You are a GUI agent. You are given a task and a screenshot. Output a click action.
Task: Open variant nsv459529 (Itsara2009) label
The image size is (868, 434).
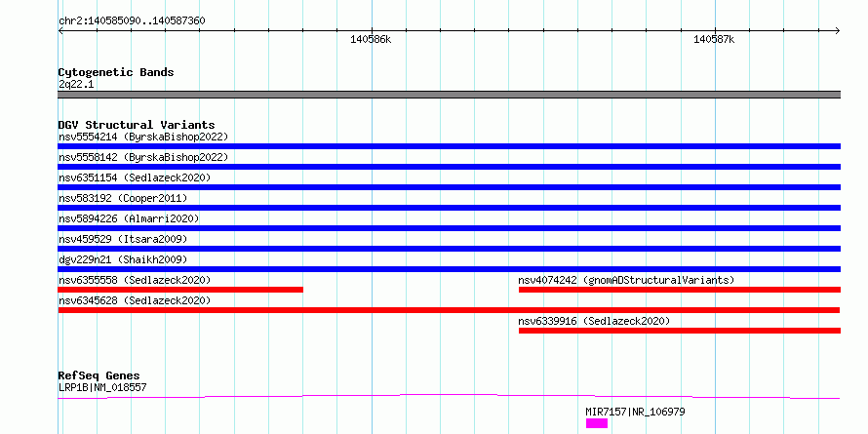123,239
